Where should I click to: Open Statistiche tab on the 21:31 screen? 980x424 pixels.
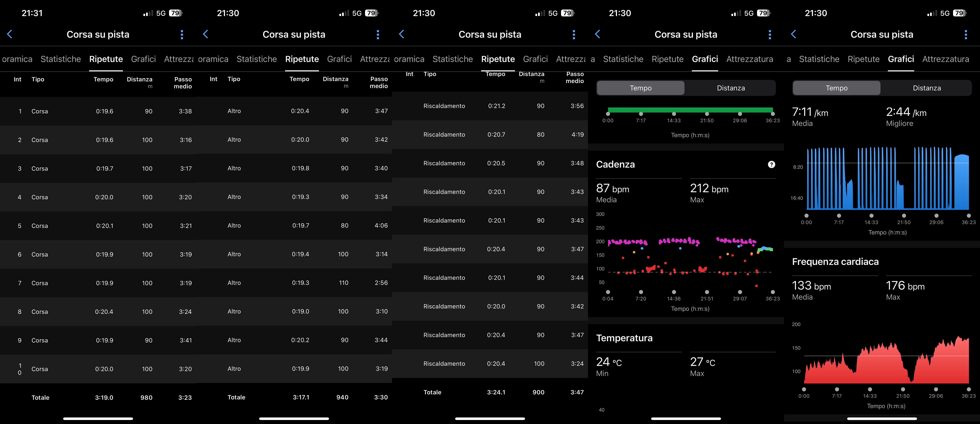tap(61, 59)
